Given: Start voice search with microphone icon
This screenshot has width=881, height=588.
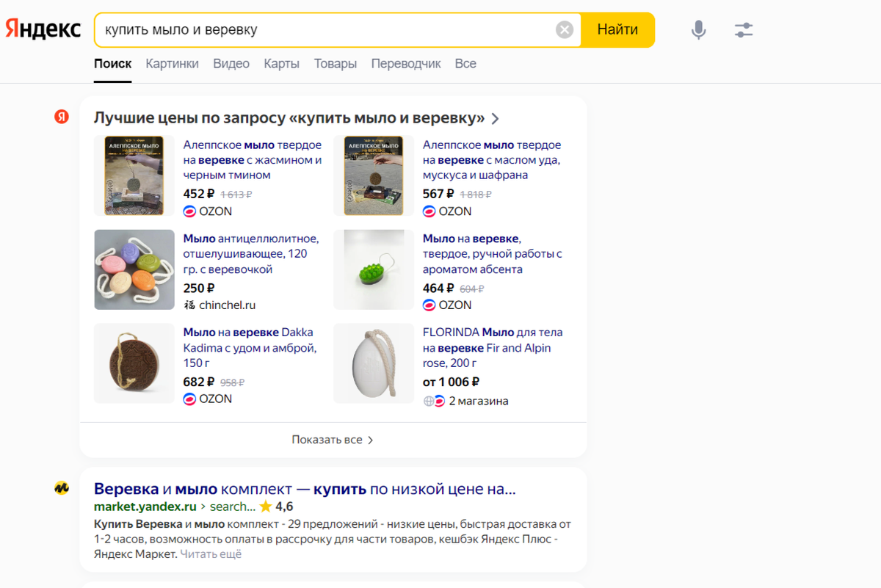Looking at the screenshot, I should (x=698, y=30).
